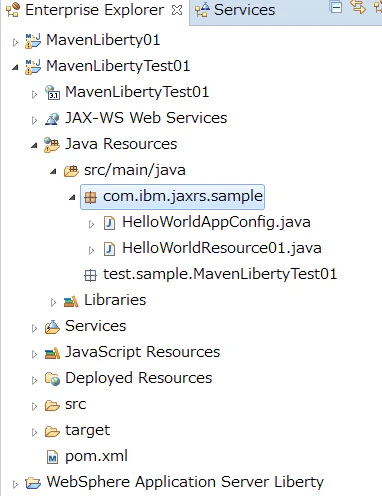
Task: Click the Collapse All toolbar icon
Action: 336,7
